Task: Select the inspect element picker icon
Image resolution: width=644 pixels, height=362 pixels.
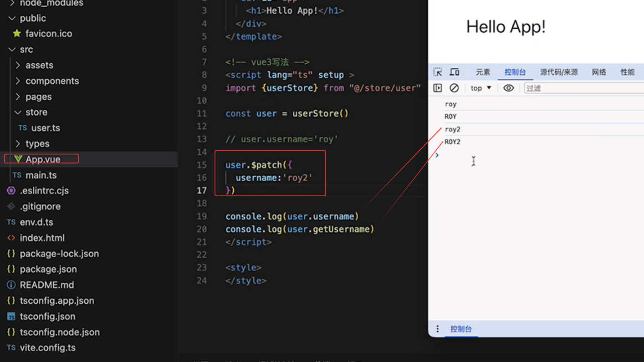Action: pyautogui.click(x=438, y=72)
